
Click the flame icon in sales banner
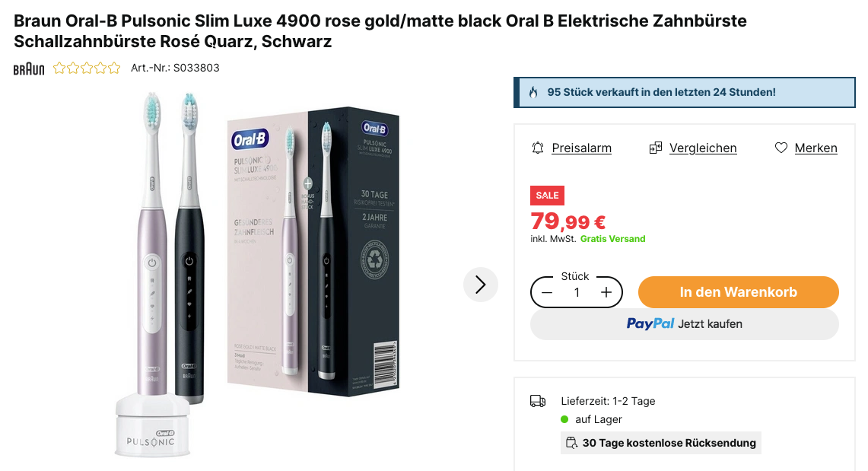[533, 92]
